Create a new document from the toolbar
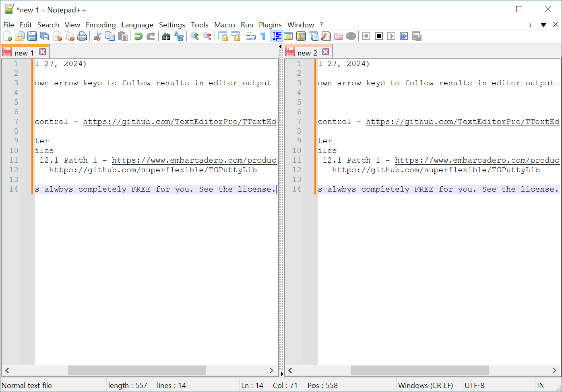Viewport: 562px width, 392px height. [7, 36]
